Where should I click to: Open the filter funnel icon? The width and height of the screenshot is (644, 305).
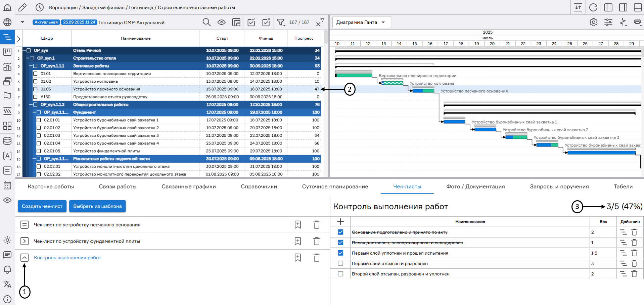(x=281, y=23)
